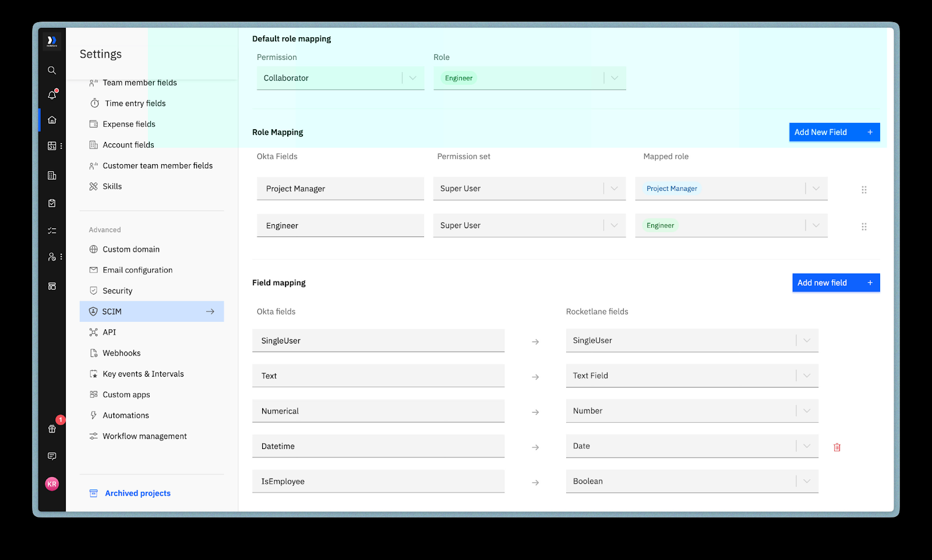This screenshot has width=932, height=560.
Task: Open Expense fields settings
Action: tap(129, 124)
